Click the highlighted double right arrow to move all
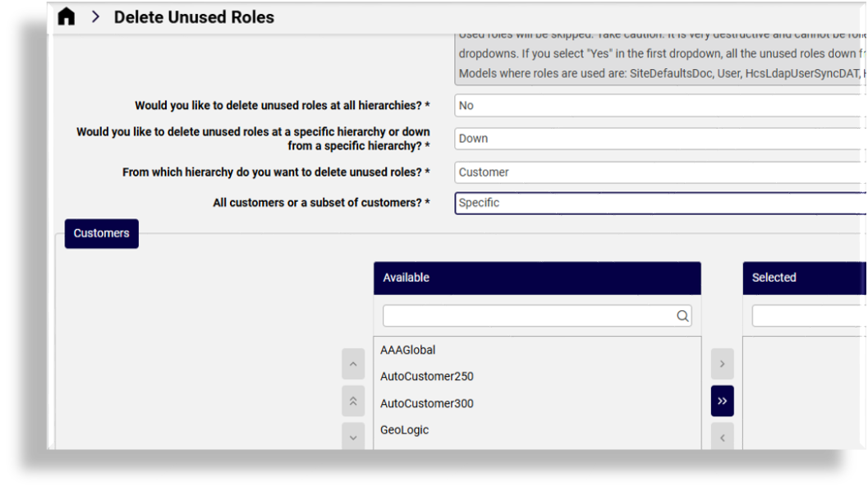 click(x=722, y=401)
